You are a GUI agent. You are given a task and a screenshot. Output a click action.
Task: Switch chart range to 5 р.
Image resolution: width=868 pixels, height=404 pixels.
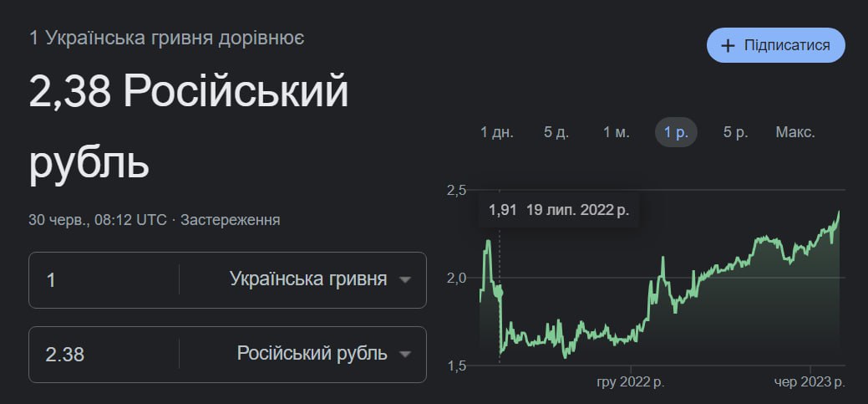pyautogui.click(x=736, y=133)
